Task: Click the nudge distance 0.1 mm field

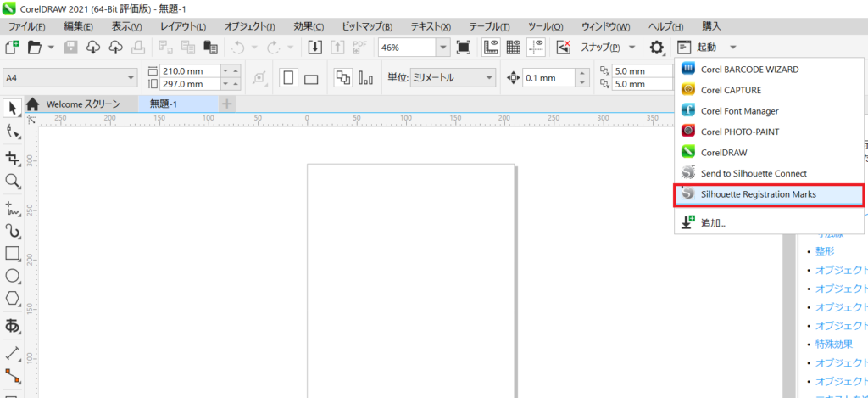Action: tap(549, 78)
